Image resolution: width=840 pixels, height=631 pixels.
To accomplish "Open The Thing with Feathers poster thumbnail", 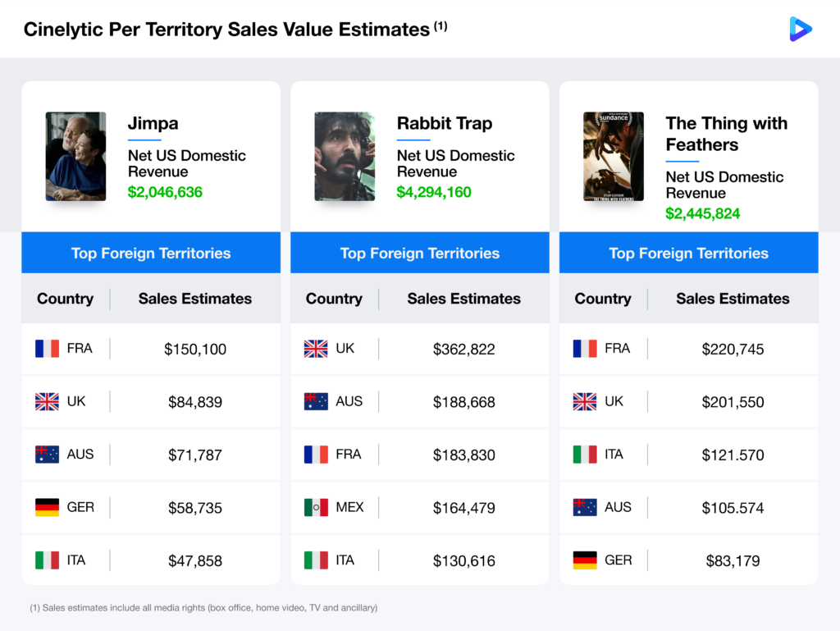I will (x=614, y=156).
